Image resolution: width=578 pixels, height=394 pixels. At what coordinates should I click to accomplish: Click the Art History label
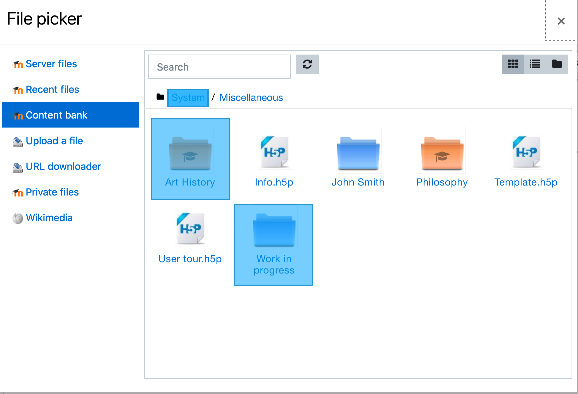tap(190, 182)
